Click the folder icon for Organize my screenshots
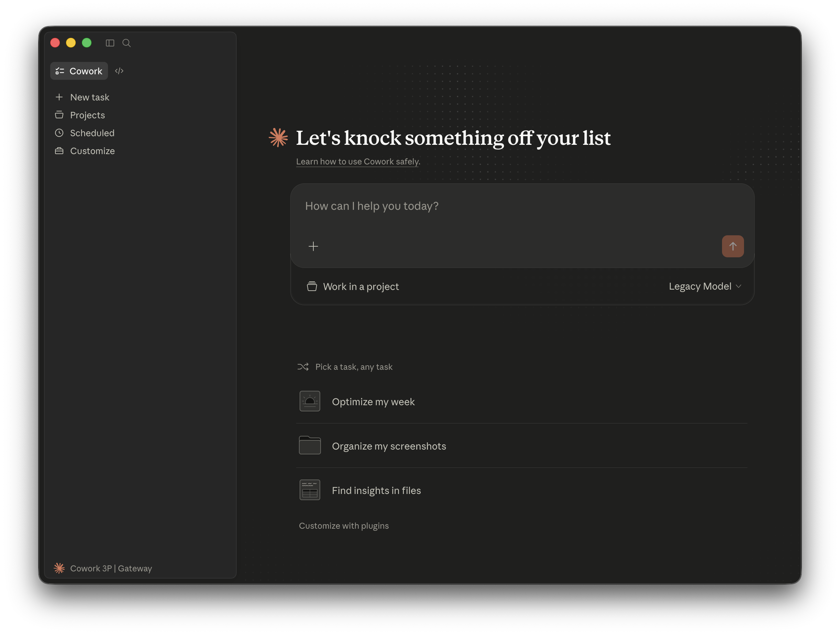Viewport: 840px width, 635px height. (x=310, y=445)
